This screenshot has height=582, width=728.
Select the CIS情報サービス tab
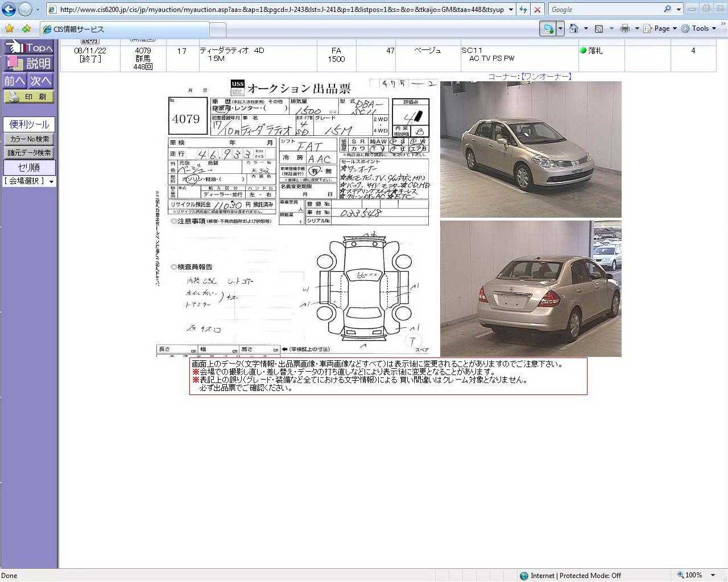pos(125,30)
